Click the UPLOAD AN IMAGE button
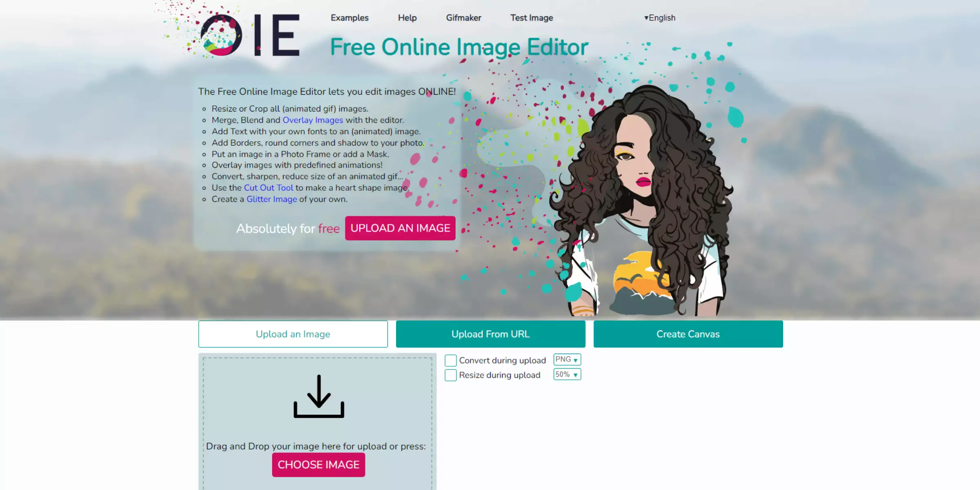 pos(400,228)
